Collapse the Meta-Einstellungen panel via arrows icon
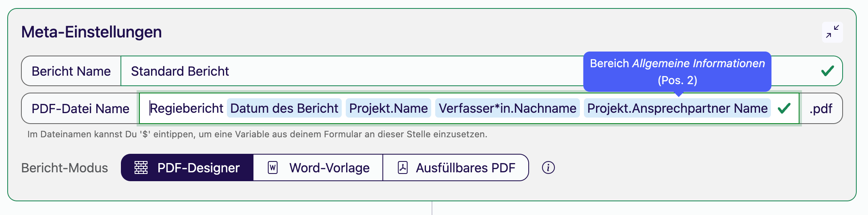The height and width of the screenshot is (215, 868). tap(832, 32)
